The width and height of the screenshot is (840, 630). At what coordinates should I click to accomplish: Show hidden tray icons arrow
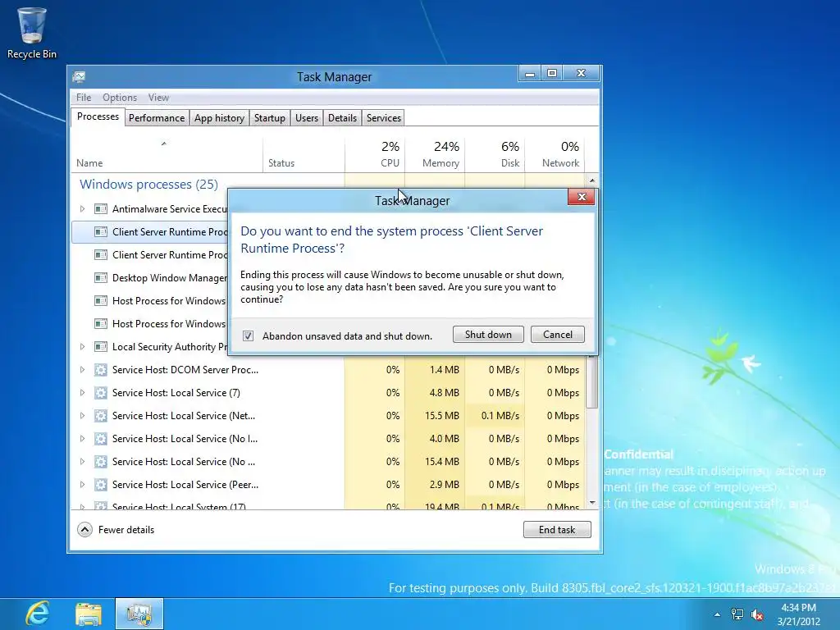(717, 614)
